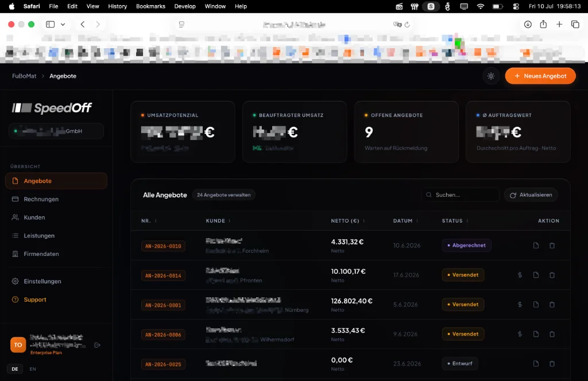Switch language to EN
Viewport: 588px width, 381px height.
point(33,369)
